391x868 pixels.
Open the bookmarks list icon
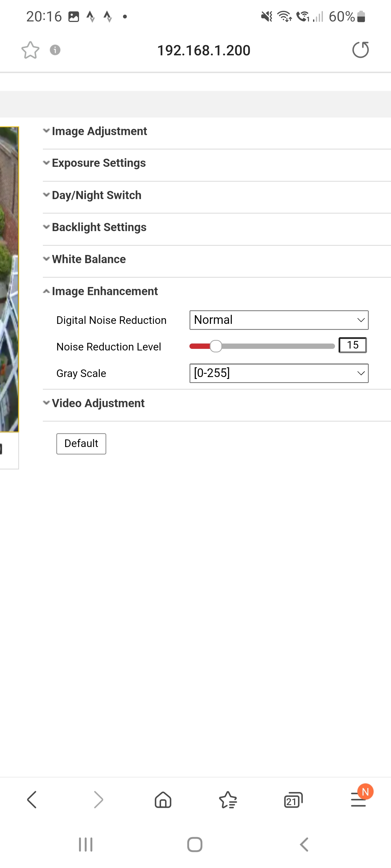tap(228, 800)
